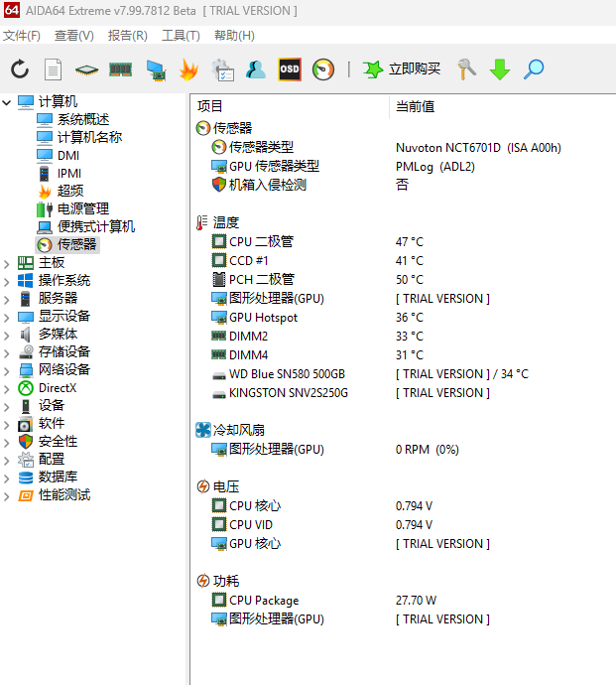Image resolution: width=616 pixels, height=685 pixels.
Task: Click the user profile toolbar icon
Action: [256, 69]
